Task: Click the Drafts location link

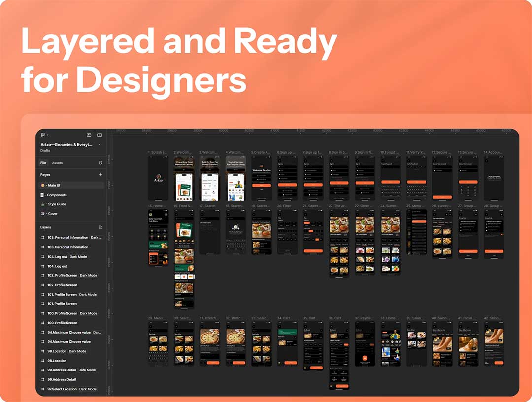Action: tap(45, 151)
